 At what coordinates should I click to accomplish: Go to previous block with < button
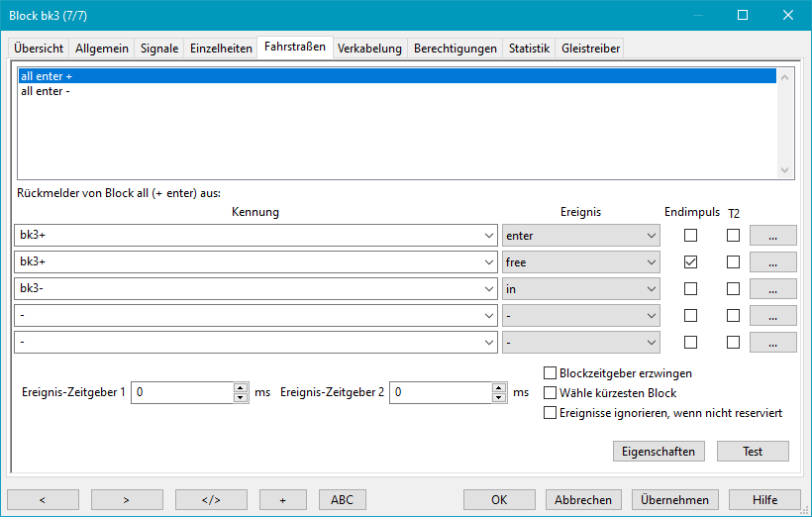tap(43, 500)
